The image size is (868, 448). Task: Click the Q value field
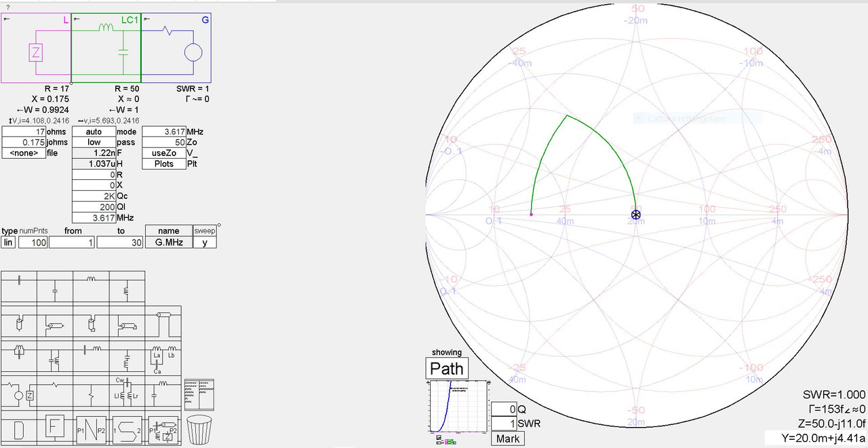coord(504,409)
